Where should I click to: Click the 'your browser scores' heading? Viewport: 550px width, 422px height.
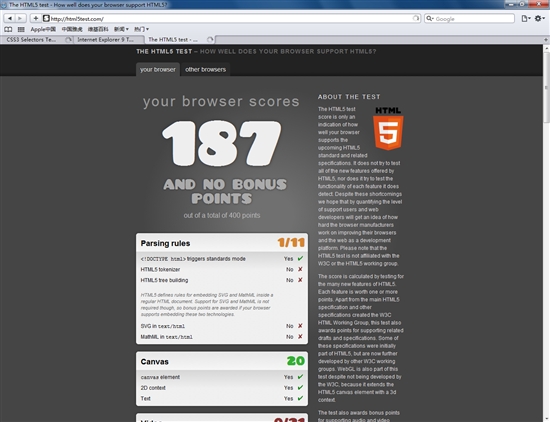coord(221,101)
